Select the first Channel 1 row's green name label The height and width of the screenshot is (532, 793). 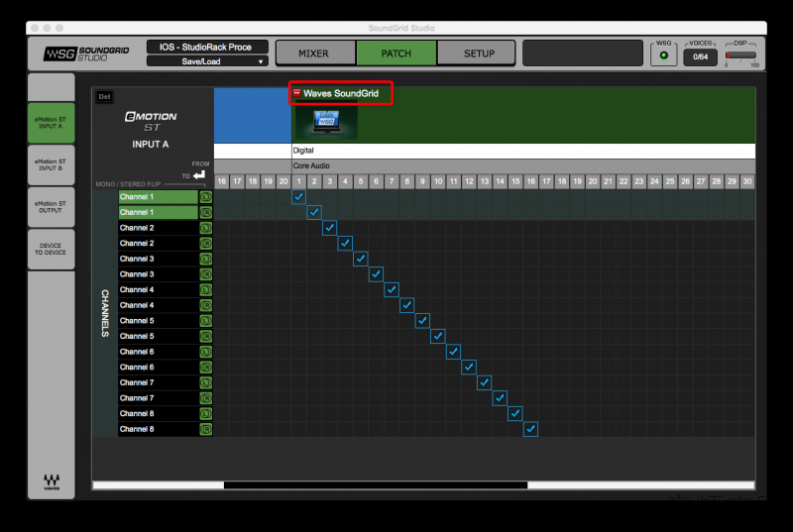(159, 197)
